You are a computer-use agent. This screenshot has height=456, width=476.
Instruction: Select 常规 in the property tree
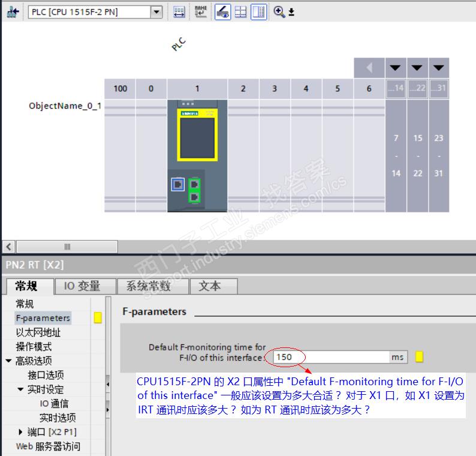click(25, 304)
